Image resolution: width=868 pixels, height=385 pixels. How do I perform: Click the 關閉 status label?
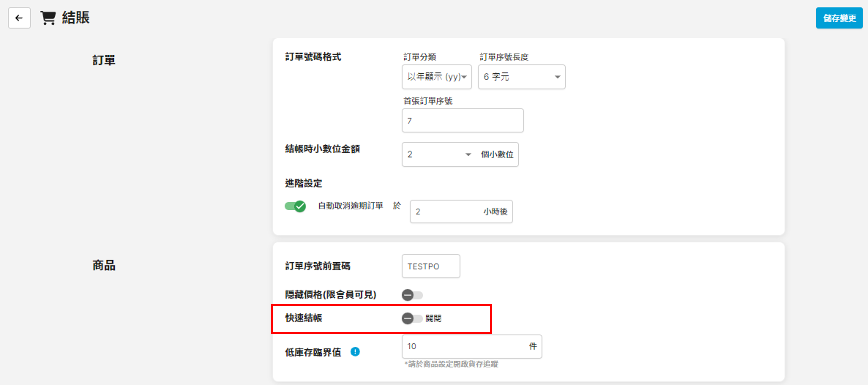[x=433, y=318]
